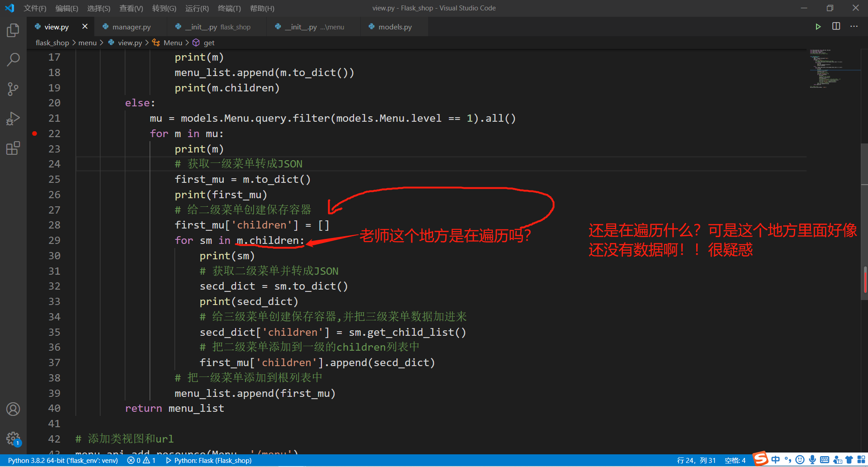868x467 pixels.
Task: Click line number 35 in gutter
Action: point(54,332)
